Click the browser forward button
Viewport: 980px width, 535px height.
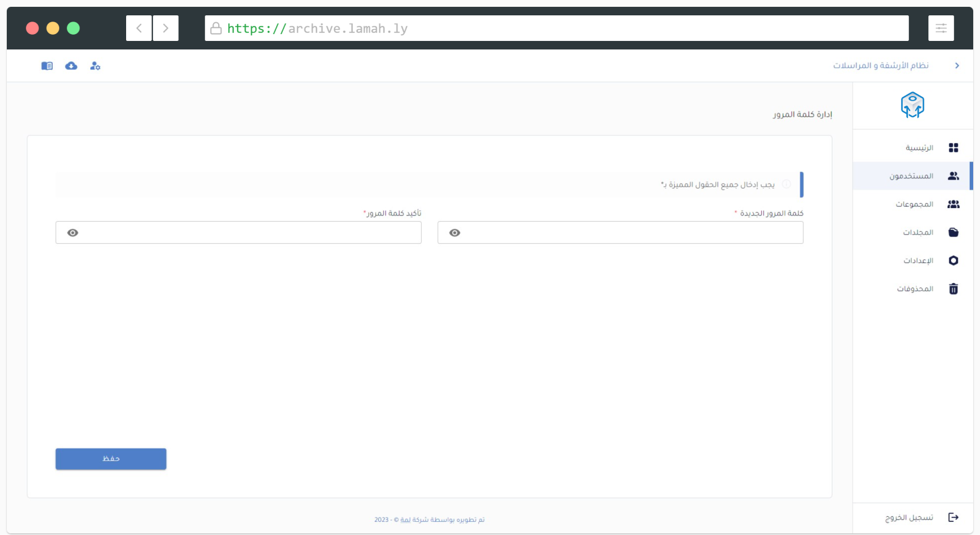[165, 28]
